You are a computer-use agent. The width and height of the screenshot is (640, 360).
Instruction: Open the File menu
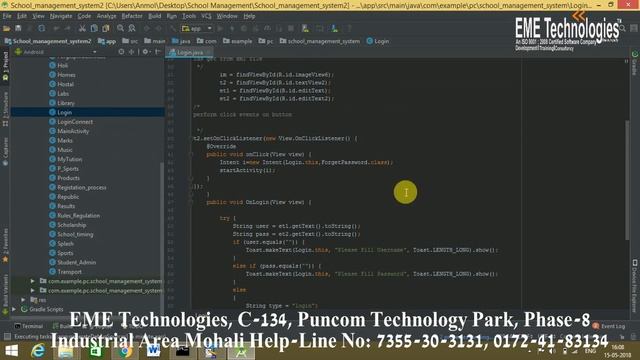point(7,16)
